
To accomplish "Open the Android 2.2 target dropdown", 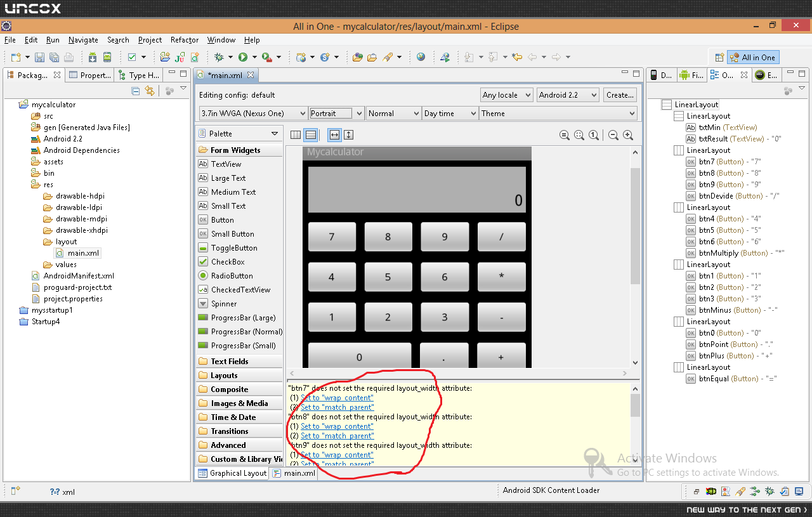I will click(x=568, y=95).
